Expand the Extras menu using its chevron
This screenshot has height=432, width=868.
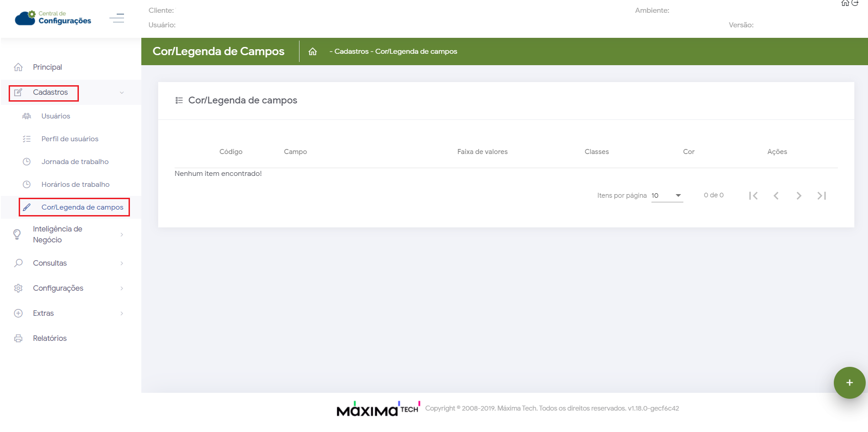122,314
